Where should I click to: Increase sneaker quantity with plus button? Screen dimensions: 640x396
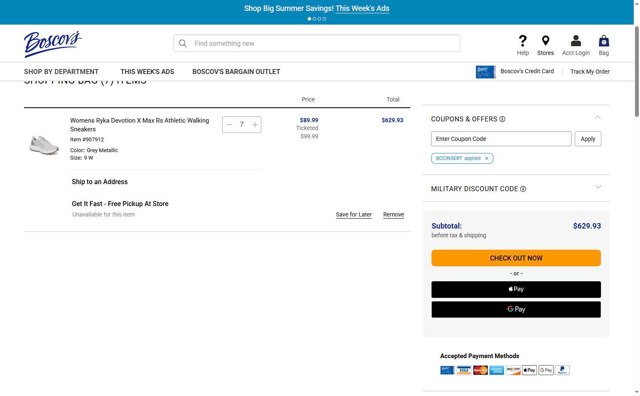click(x=255, y=125)
